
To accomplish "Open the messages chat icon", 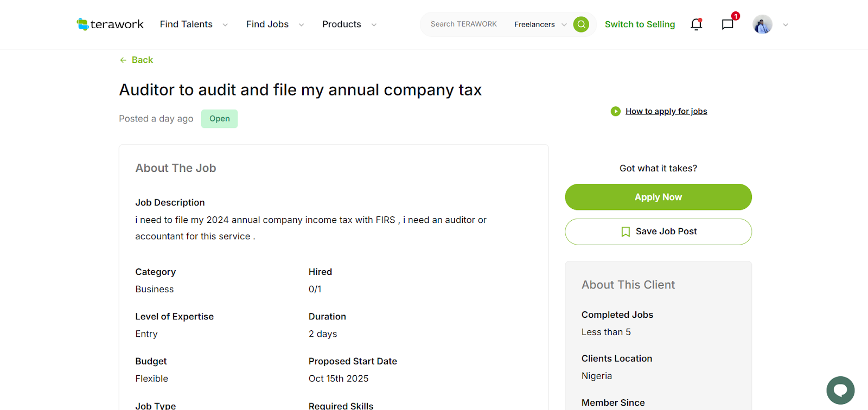I will 727,24.
